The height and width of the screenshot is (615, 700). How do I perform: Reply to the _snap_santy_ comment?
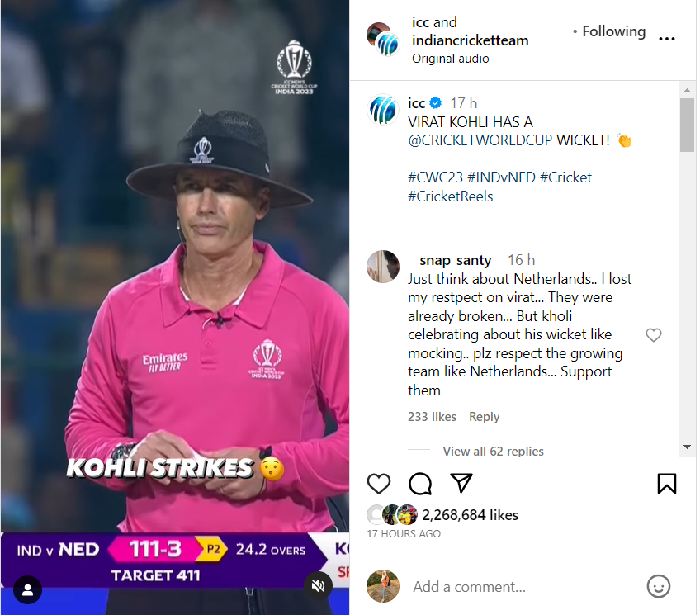tap(484, 416)
